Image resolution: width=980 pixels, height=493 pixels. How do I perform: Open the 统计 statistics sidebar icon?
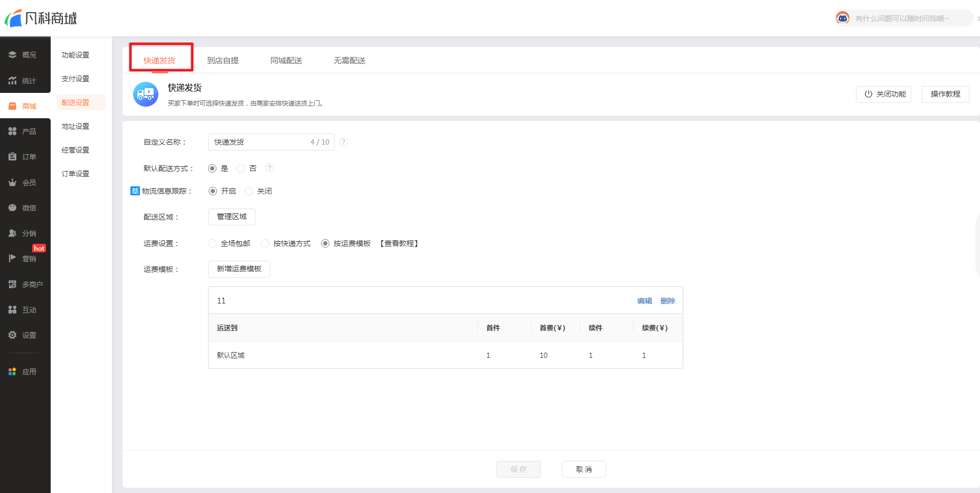[12, 80]
